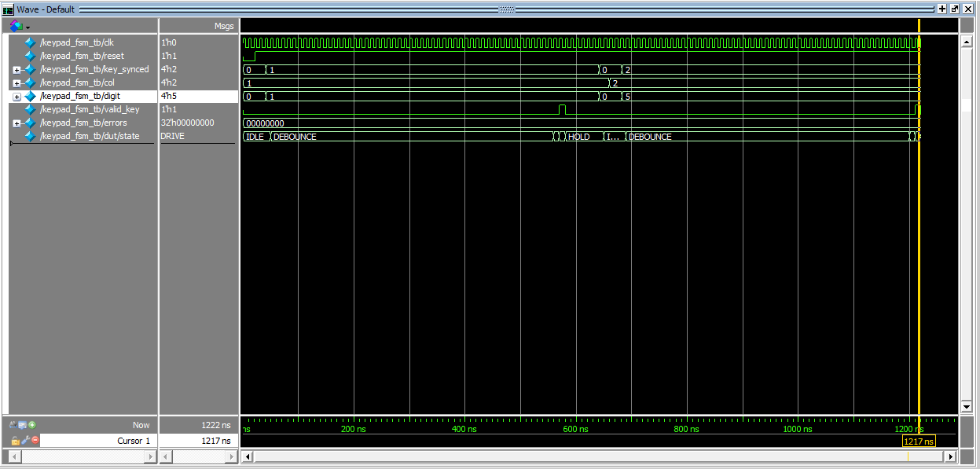Click the diamond icon beside digit signal
The width and height of the screenshot is (980, 469).
[31, 96]
